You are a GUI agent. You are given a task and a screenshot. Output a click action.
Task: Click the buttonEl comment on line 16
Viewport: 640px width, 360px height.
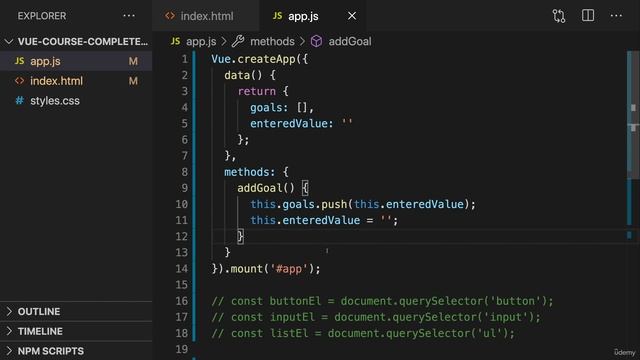point(382,301)
